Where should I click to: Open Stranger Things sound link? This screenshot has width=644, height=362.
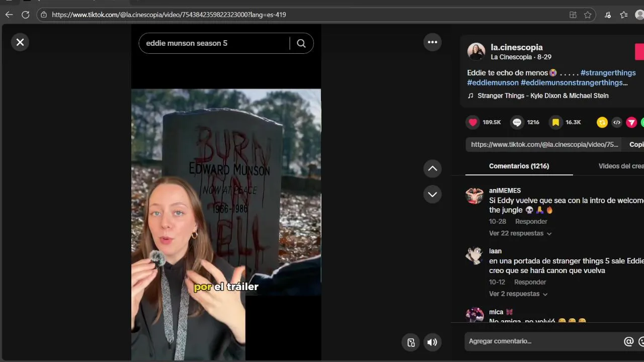point(543,96)
